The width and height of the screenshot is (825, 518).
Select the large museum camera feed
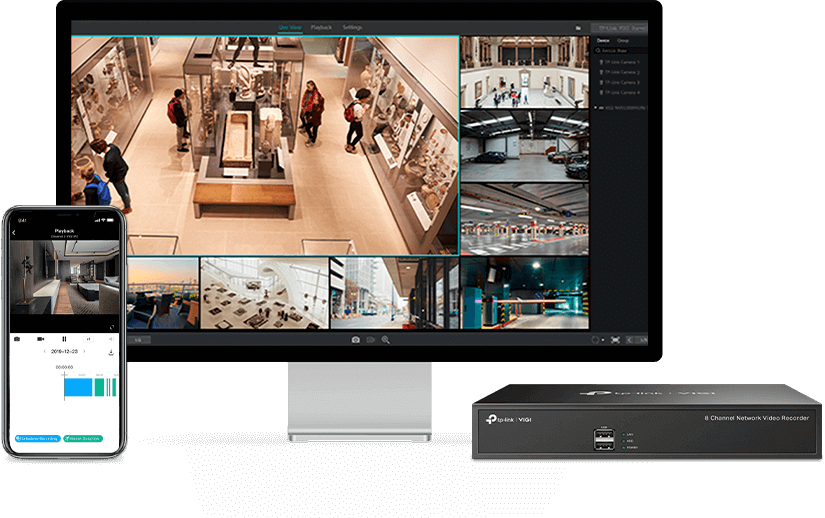coord(265,146)
